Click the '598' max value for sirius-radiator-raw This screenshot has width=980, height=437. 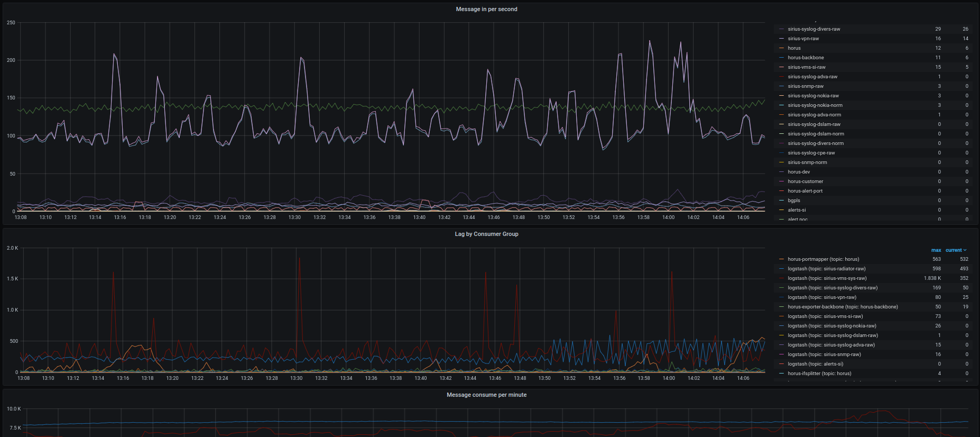[937, 269]
